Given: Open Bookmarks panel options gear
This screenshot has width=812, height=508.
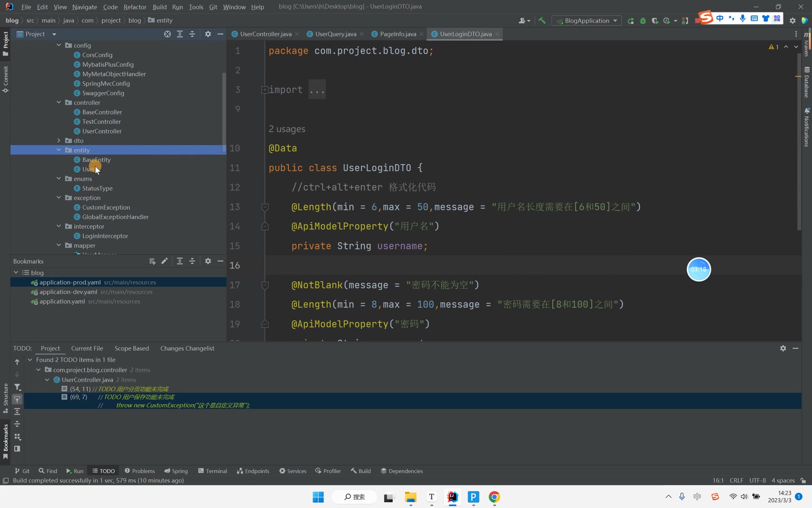Looking at the screenshot, I should click(x=208, y=261).
